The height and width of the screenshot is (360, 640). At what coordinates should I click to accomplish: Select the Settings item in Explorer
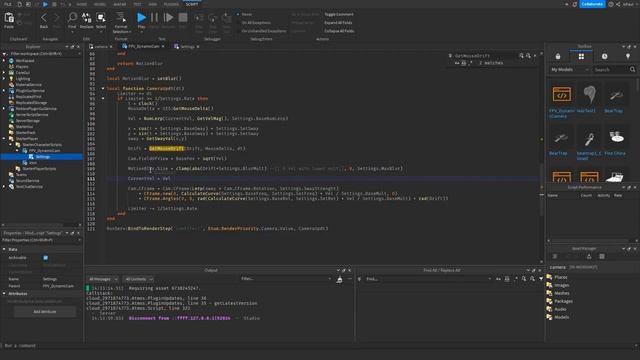(42, 157)
